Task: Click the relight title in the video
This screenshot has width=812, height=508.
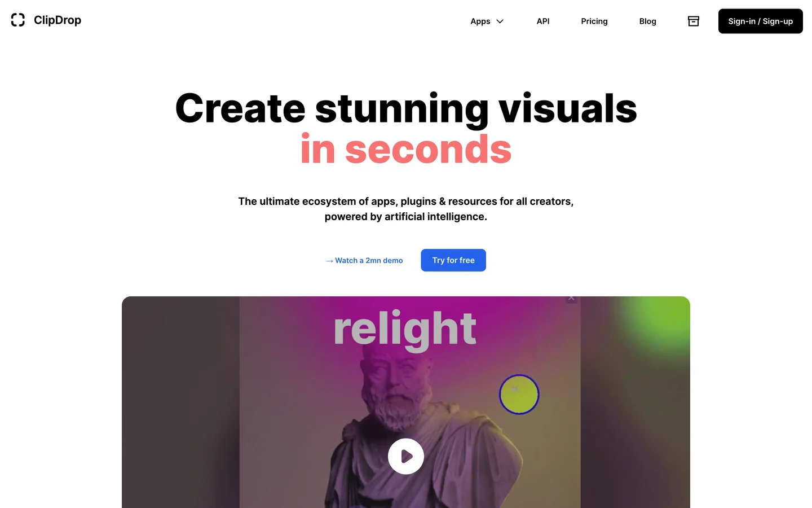Action: [x=405, y=329]
